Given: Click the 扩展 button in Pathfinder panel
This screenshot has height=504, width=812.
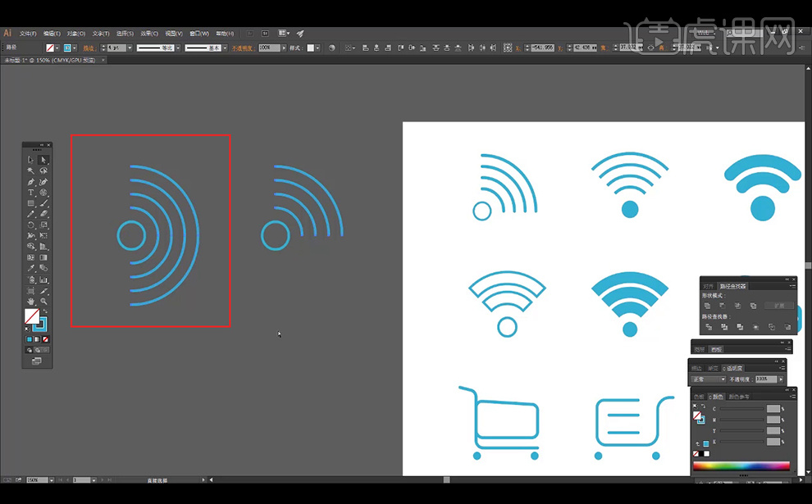Looking at the screenshot, I should point(778,306).
